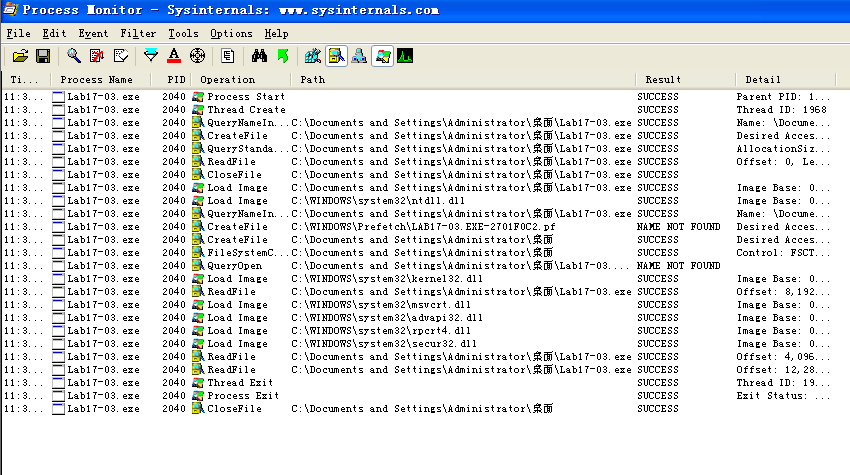Click the Thread Exit operation text
Viewport: 850px width, 475px height.
[240, 383]
